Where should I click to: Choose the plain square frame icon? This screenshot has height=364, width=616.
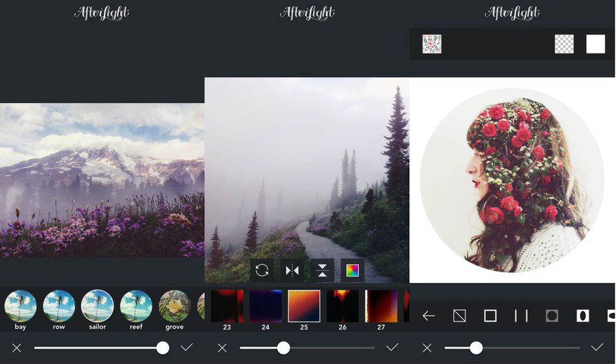click(490, 316)
